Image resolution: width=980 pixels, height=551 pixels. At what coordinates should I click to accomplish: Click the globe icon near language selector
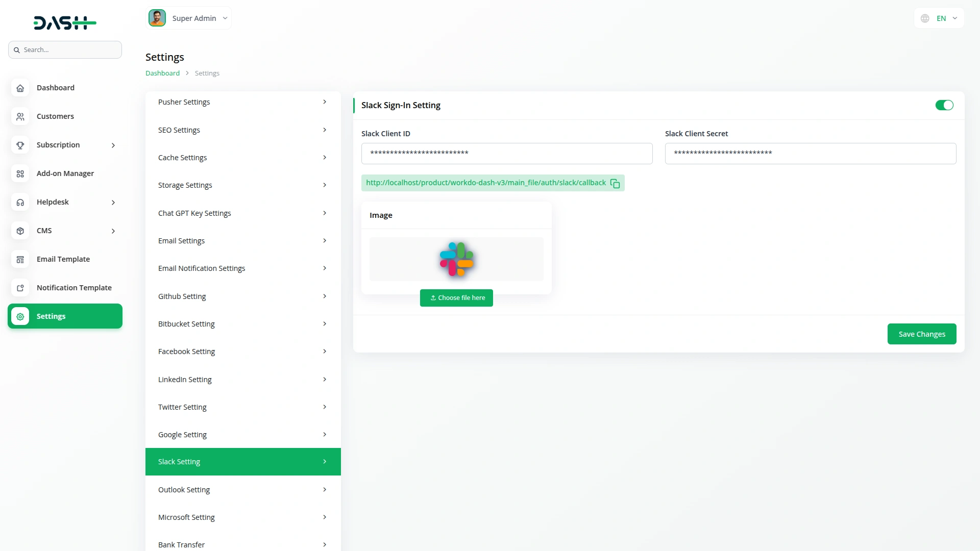pos(925,18)
